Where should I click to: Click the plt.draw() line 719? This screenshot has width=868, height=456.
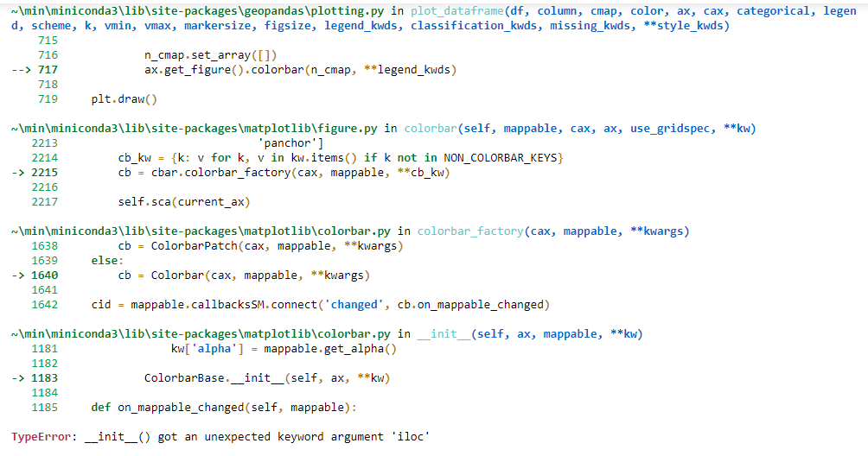(124, 99)
